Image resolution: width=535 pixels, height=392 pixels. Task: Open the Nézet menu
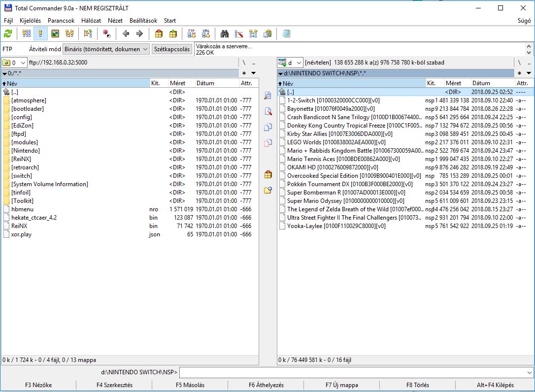(115, 21)
